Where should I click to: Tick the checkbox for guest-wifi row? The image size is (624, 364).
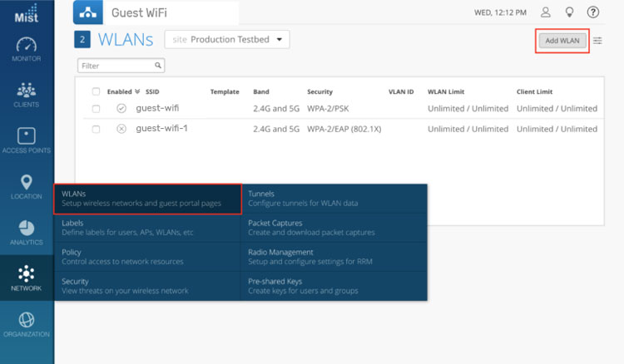pyautogui.click(x=96, y=108)
